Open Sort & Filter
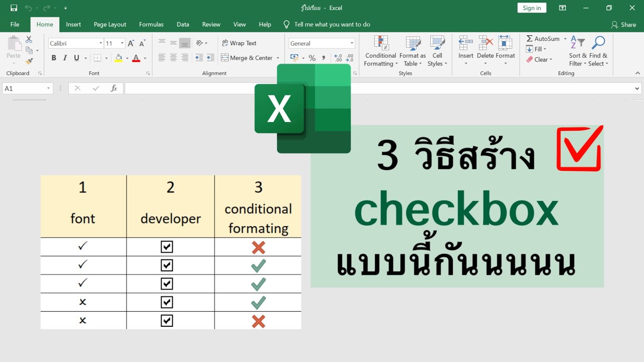Screen dimensions: 644x362 click(578, 51)
